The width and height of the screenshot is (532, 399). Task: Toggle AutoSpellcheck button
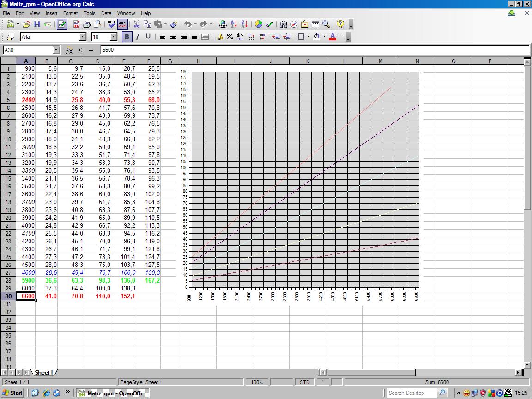click(122, 24)
